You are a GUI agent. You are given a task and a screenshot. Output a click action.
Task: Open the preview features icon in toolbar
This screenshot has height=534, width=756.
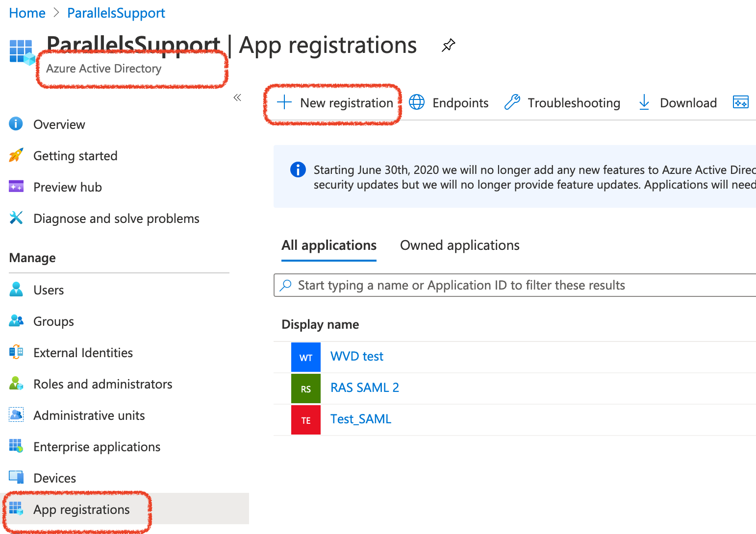tap(740, 102)
